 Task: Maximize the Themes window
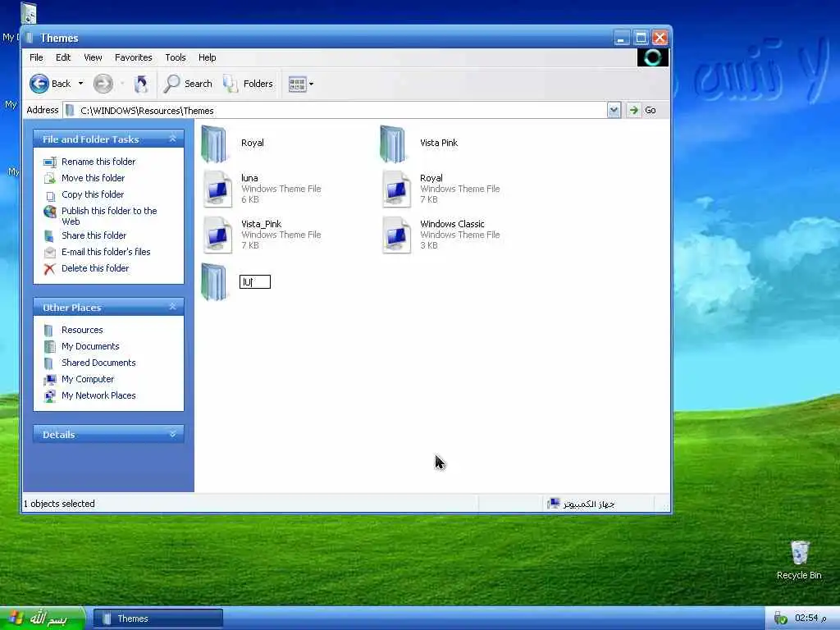641,38
